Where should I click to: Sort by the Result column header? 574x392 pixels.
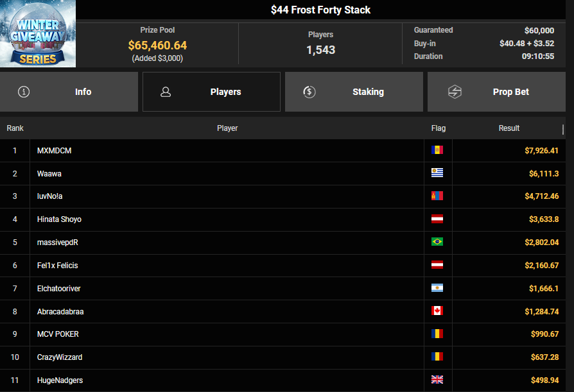point(509,128)
